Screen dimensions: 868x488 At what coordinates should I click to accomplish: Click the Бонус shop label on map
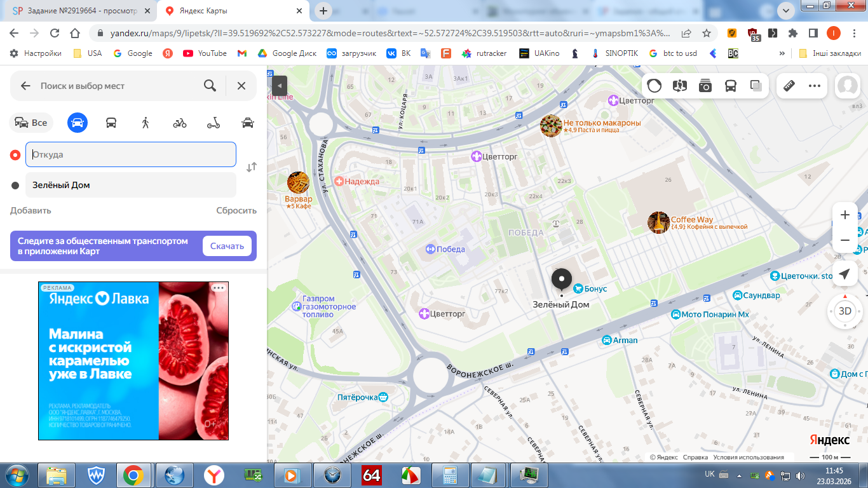(x=591, y=288)
